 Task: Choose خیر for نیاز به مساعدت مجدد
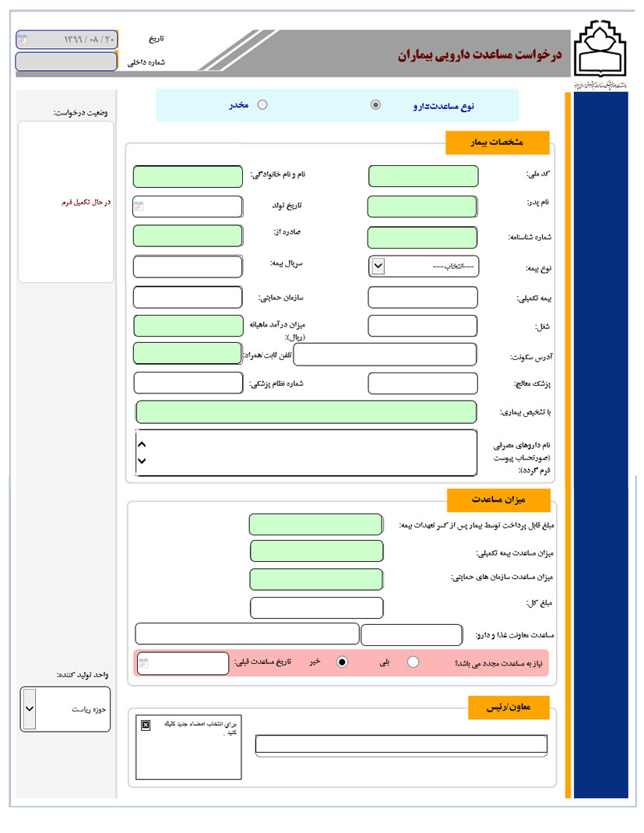point(343,662)
